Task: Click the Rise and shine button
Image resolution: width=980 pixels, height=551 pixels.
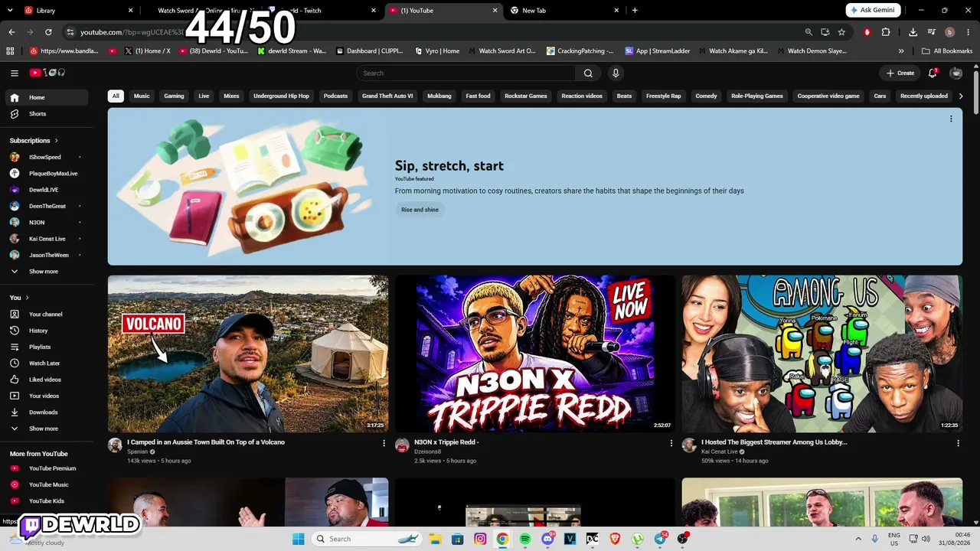Action: coord(420,210)
